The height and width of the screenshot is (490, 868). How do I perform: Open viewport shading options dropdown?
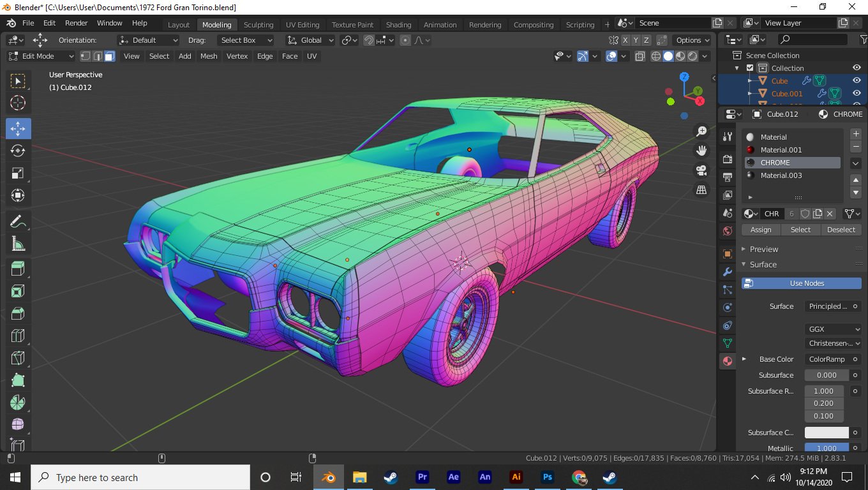point(705,56)
